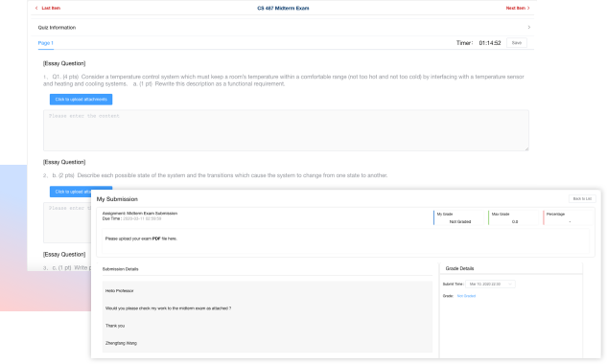
Task: Click the Submit Time dropdown arrow
Action: click(x=510, y=284)
